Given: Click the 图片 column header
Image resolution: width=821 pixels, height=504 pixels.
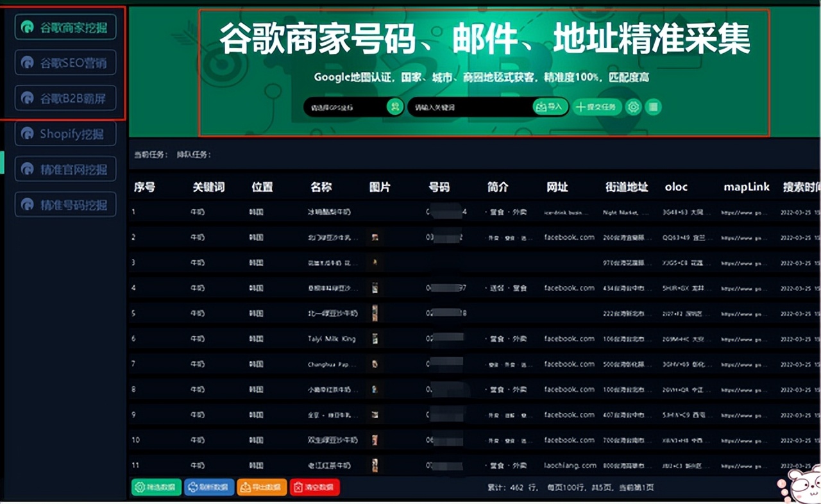Looking at the screenshot, I should pyautogui.click(x=380, y=187).
